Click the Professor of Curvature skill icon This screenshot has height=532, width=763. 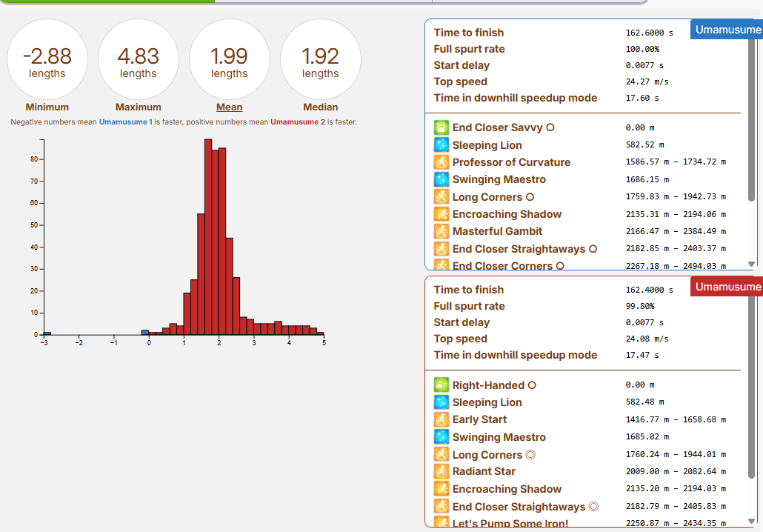coord(442,162)
